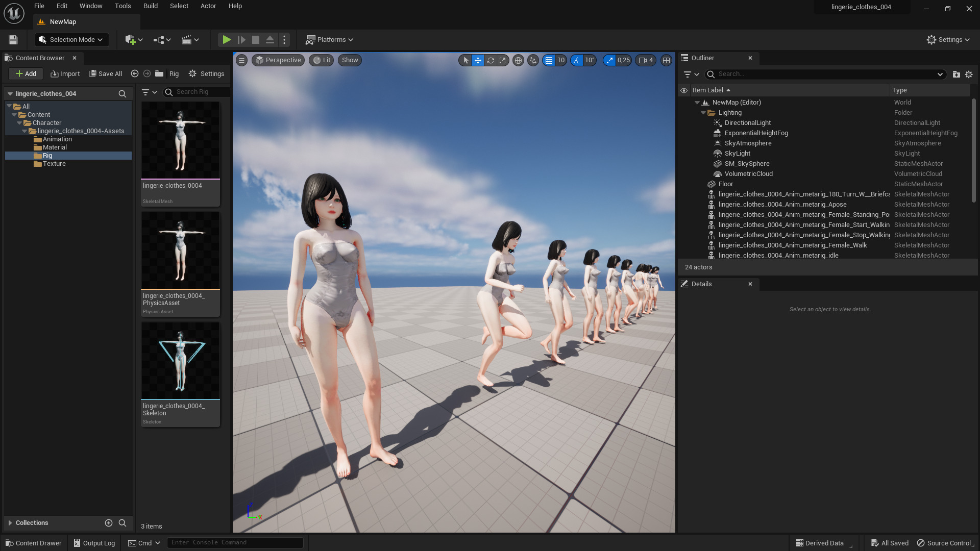Viewport: 980px width, 551px height.
Task: Create a new folder in the Outliner
Action: pyautogui.click(x=957, y=74)
